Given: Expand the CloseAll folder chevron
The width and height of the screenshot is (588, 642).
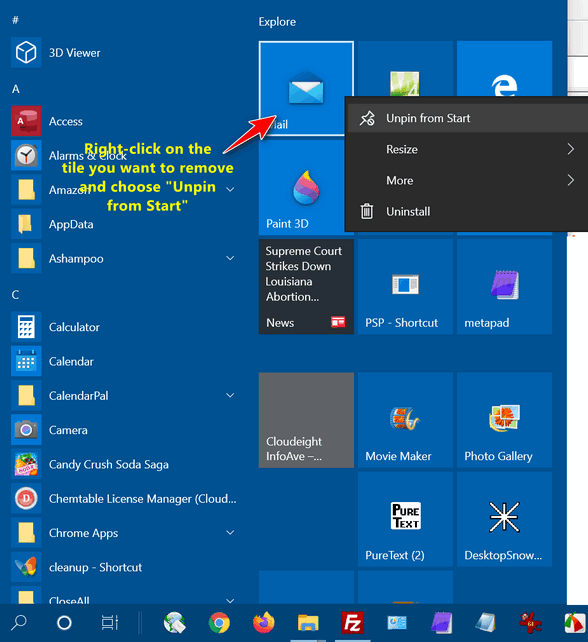Looking at the screenshot, I should 230,600.
